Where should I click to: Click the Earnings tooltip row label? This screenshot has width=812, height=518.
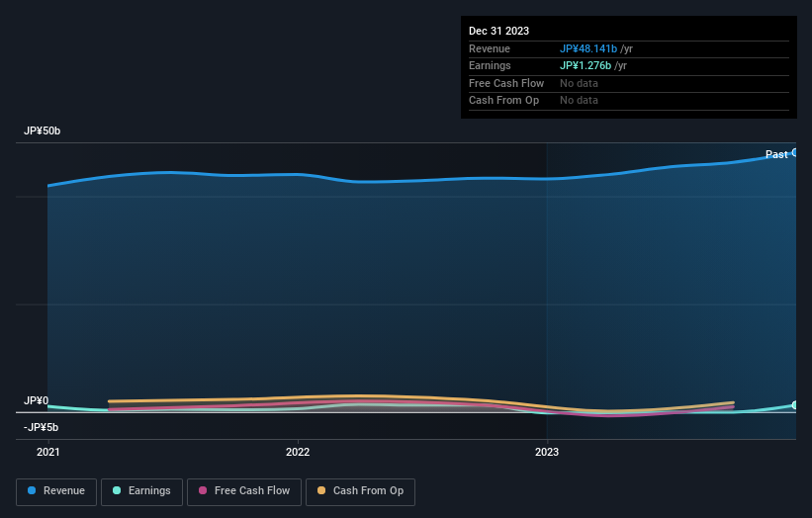(490, 65)
